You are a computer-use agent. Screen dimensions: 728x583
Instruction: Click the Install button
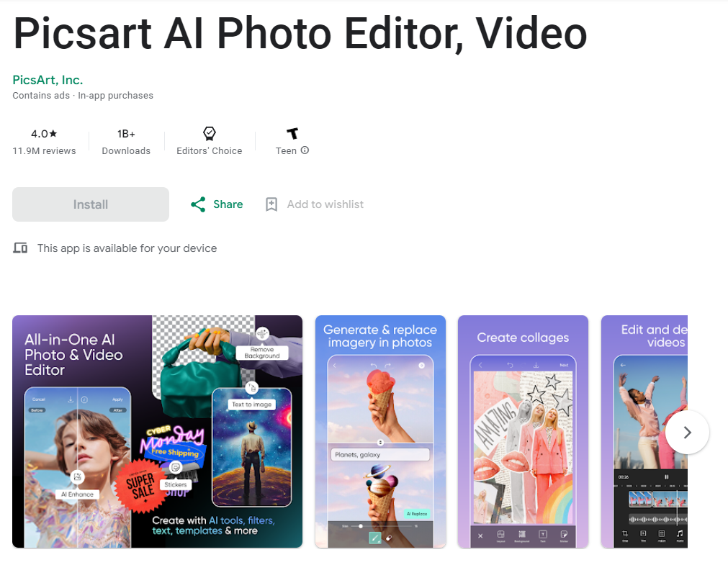[x=91, y=204]
